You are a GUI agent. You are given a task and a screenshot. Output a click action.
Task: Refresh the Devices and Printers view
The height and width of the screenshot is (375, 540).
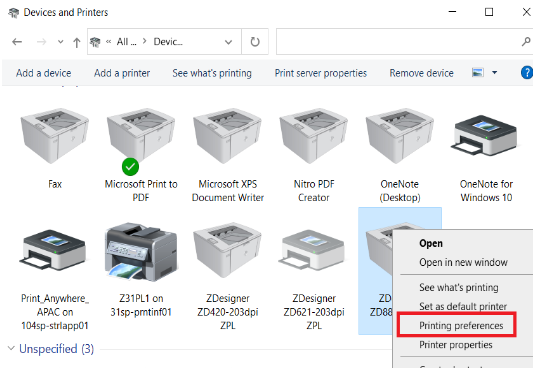tap(255, 42)
